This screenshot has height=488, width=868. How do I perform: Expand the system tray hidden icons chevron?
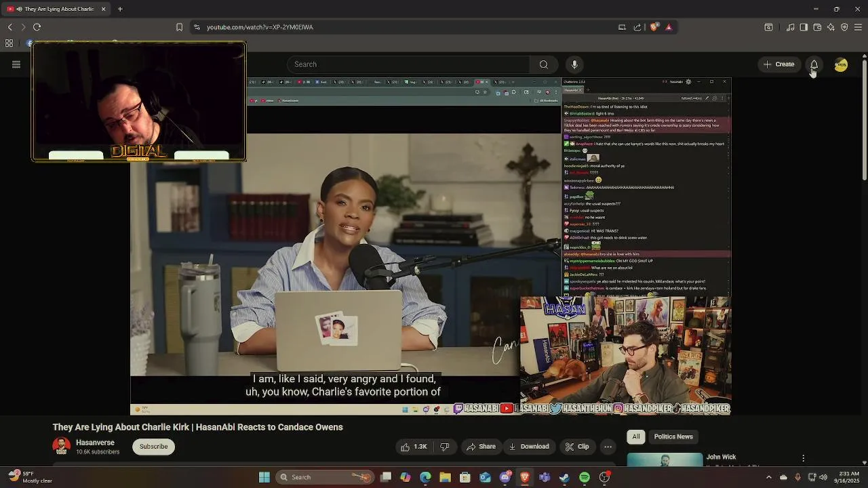click(768, 477)
